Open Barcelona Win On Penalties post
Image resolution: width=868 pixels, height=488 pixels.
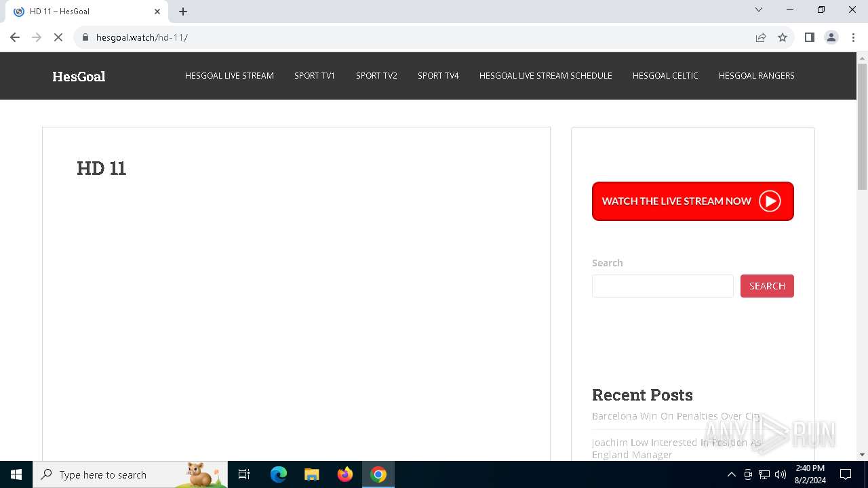(676, 416)
